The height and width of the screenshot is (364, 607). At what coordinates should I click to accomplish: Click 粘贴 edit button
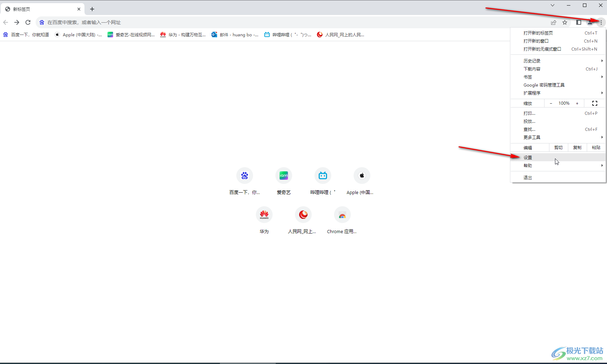(x=596, y=148)
